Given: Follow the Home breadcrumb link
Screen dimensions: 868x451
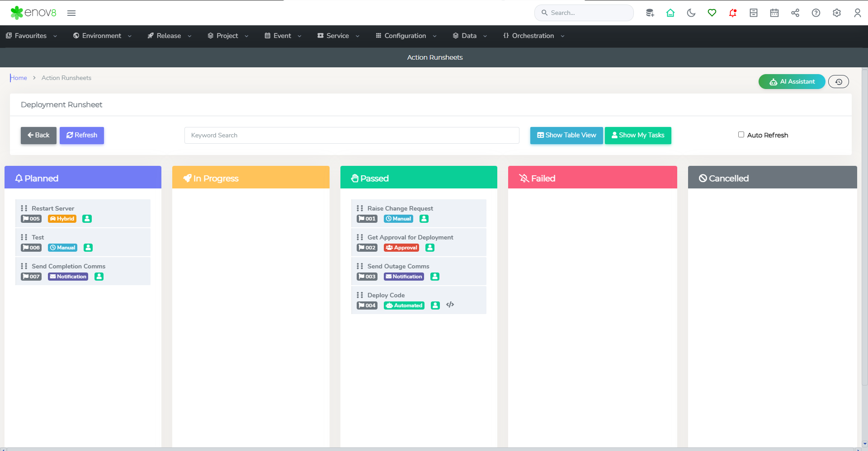Looking at the screenshot, I should (19, 78).
